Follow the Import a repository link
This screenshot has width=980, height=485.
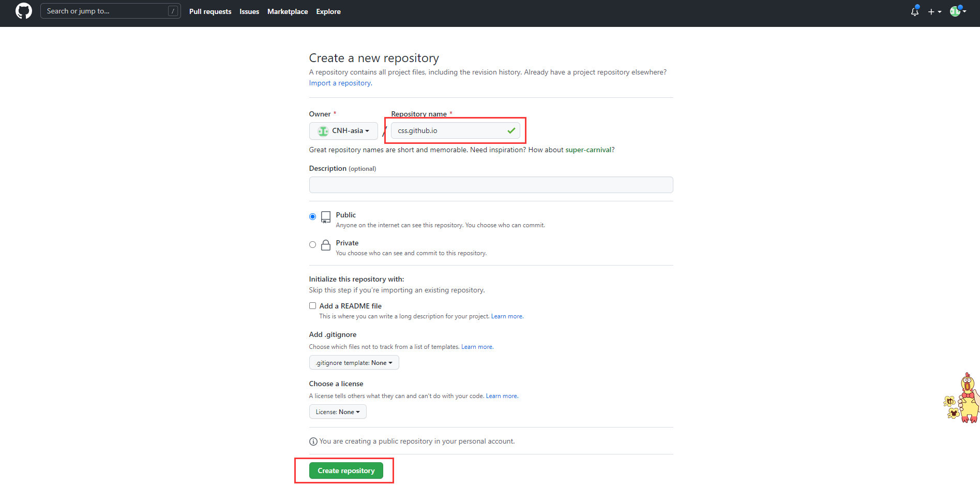pos(340,83)
